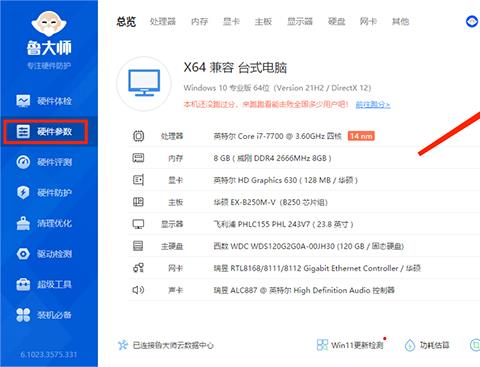Click the sound card speaker icon
Image resolution: width=480 pixels, height=367 pixels.
click(138, 290)
